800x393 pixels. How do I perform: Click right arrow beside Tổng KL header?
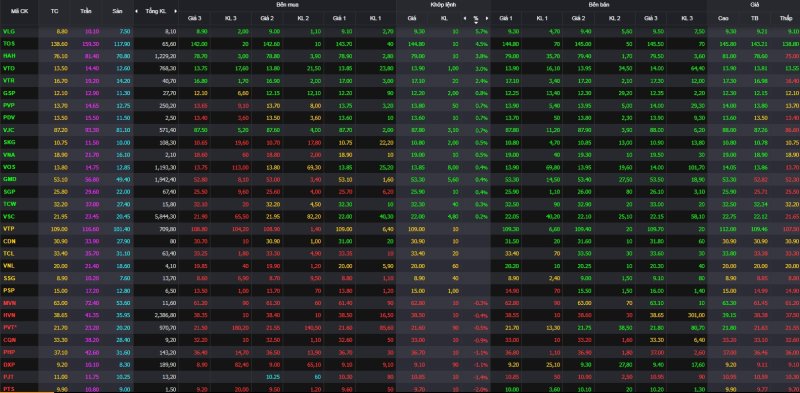(x=176, y=11)
